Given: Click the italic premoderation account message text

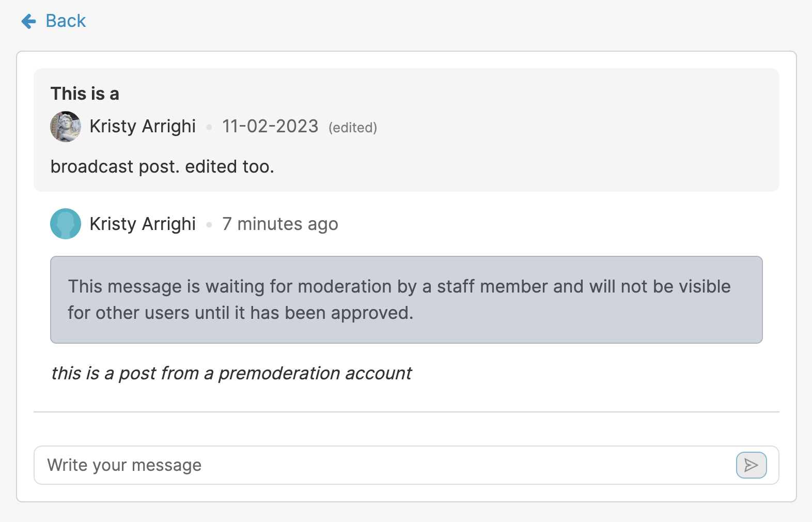Looking at the screenshot, I should tap(231, 373).
